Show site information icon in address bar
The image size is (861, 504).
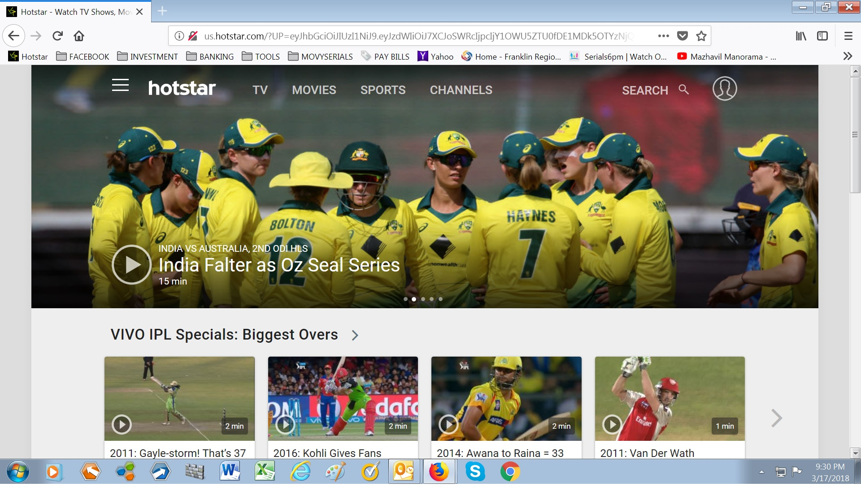pyautogui.click(x=179, y=36)
